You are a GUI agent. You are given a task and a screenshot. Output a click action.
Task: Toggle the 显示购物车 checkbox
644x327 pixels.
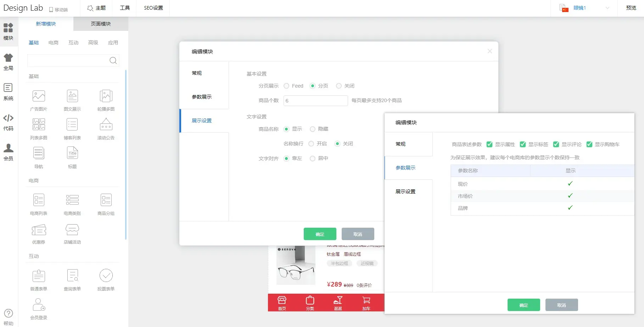[x=589, y=144]
